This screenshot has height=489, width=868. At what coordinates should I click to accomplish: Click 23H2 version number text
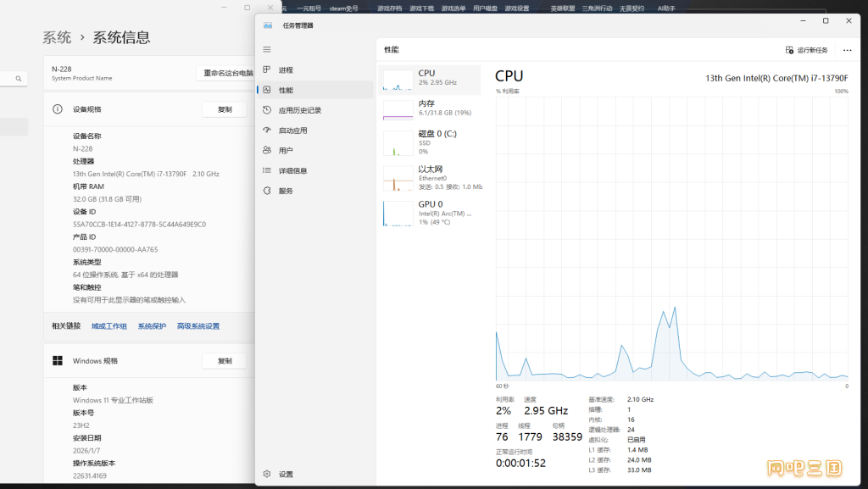tap(81, 425)
